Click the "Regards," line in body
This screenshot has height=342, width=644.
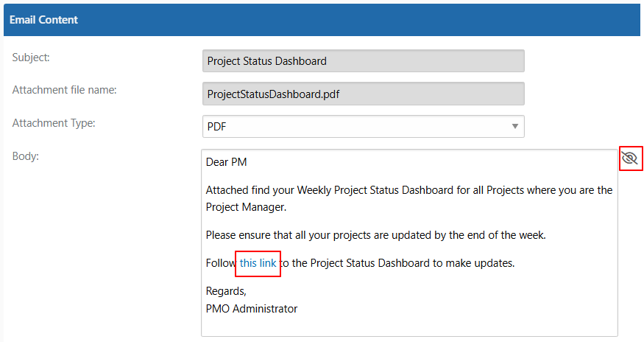tap(226, 291)
